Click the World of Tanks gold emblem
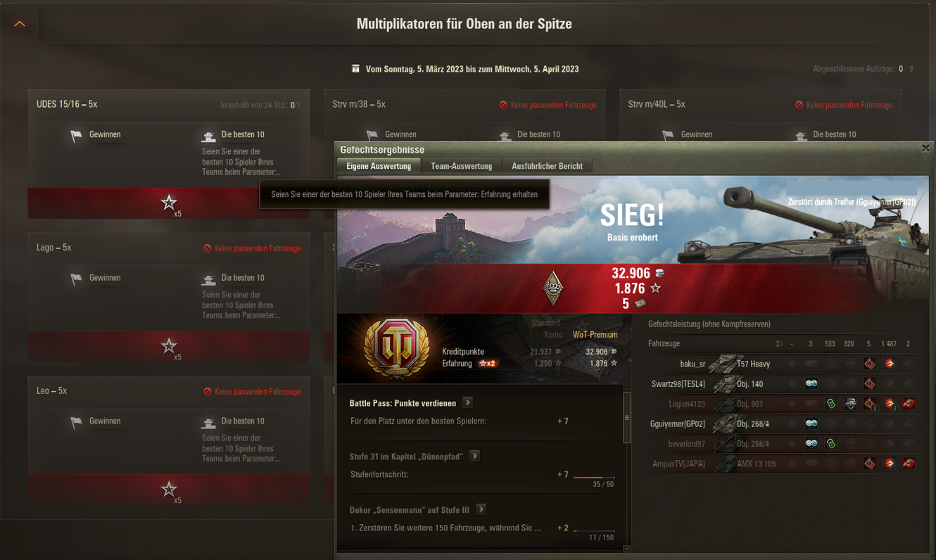The width and height of the screenshot is (936, 560). (x=396, y=348)
